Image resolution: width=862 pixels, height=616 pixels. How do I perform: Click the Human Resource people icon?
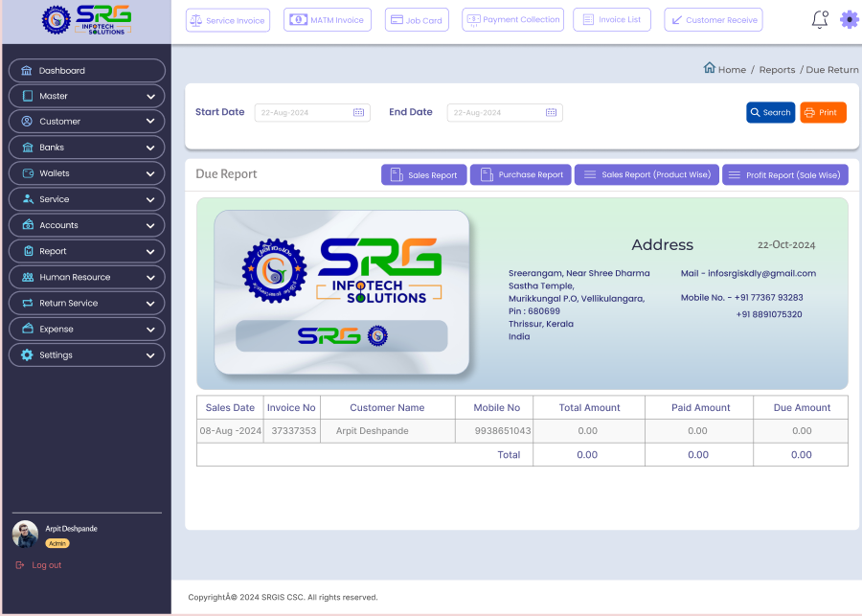pyautogui.click(x=28, y=277)
